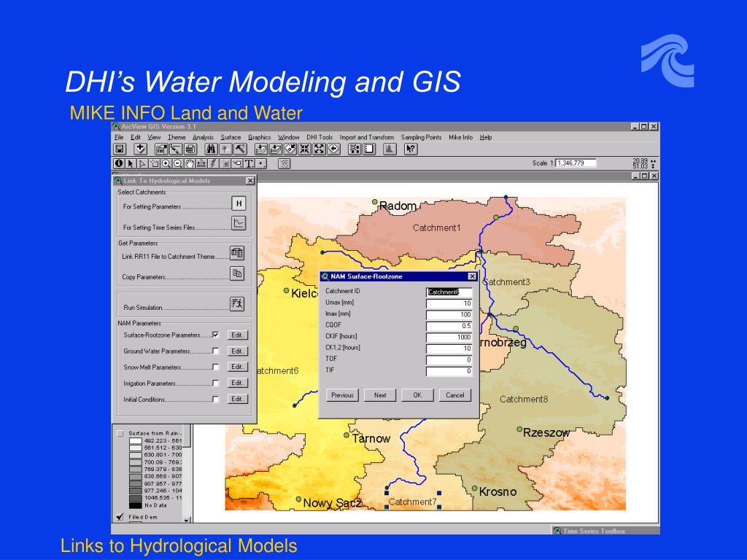Select the Draw Point tool
The image size is (747, 560).
tap(261, 163)
